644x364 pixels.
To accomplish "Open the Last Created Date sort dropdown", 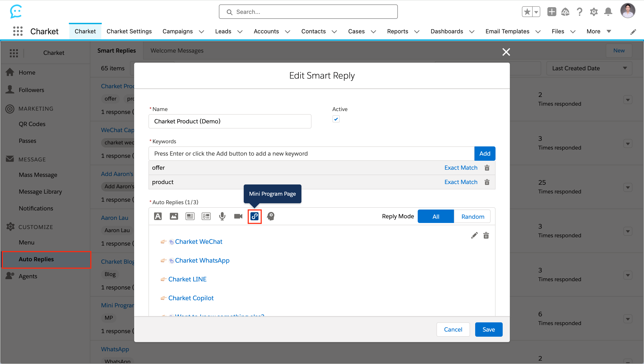I will 589,68.
